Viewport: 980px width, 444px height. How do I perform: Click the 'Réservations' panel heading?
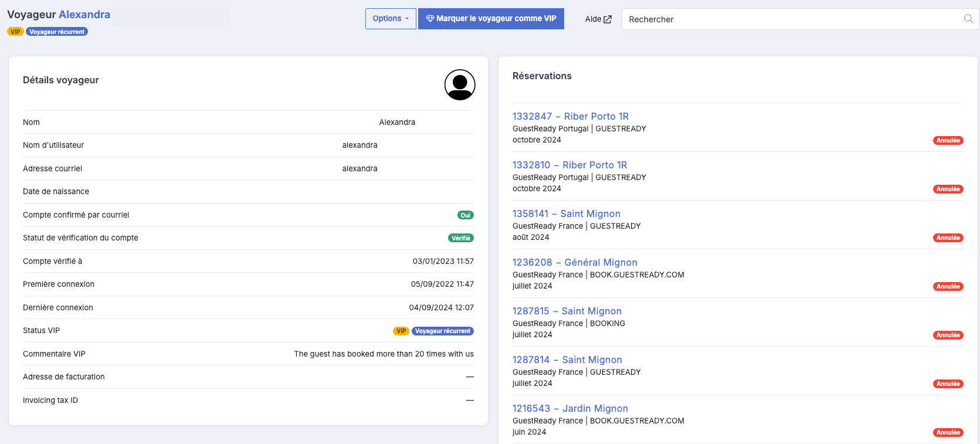[542, 76]
